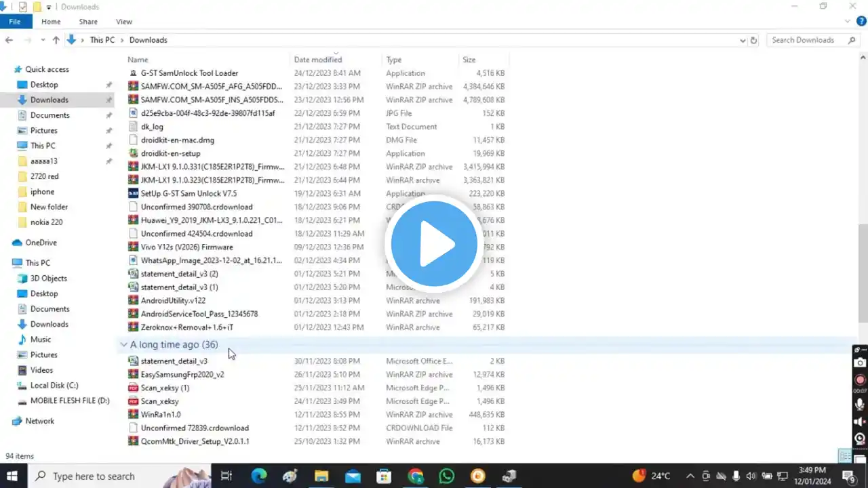Image resolution: width=868 pixels, height=488 pixels.
Task: Click the taskbar search box
Action: point(119,476)
